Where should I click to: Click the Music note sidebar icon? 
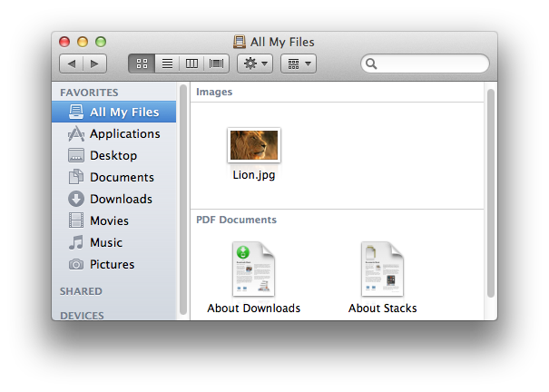click(76, 242)
